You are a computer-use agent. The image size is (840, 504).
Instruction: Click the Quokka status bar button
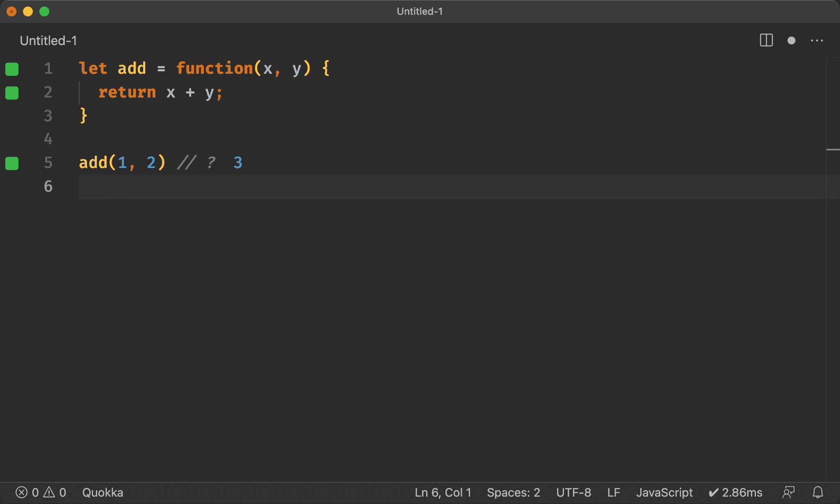103,492
